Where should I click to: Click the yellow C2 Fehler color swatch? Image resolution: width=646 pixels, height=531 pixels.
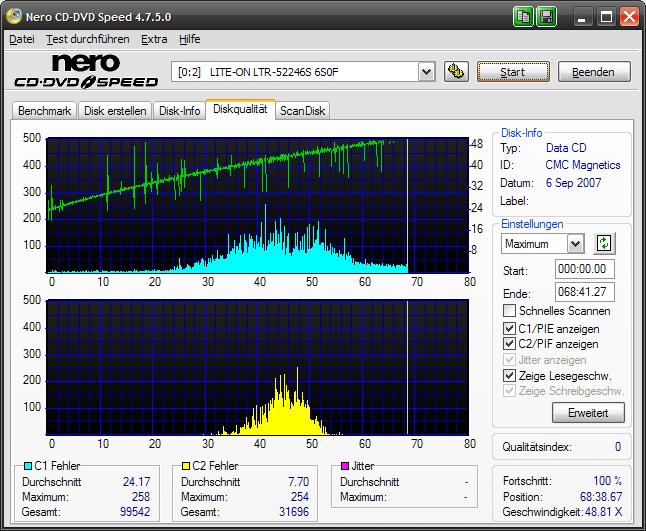186,466
